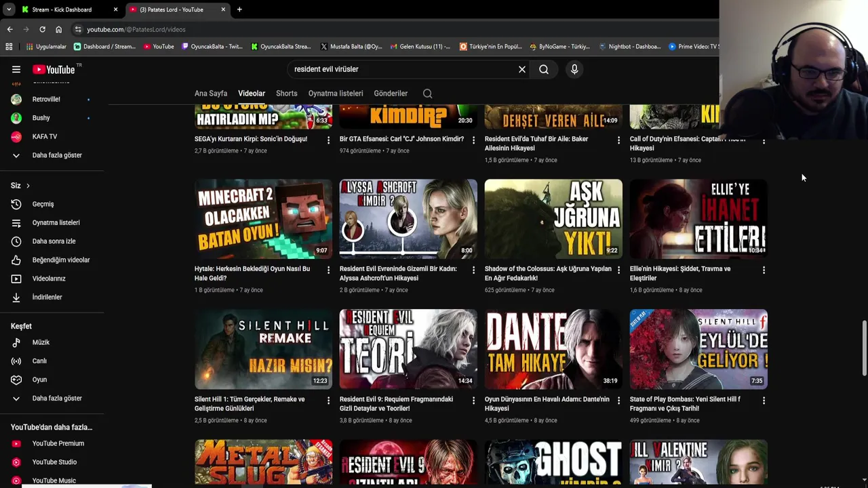The height and width of the screenshot is (488, 868).
Task: Go back with browser back arrow
Action: coord(9,29)
